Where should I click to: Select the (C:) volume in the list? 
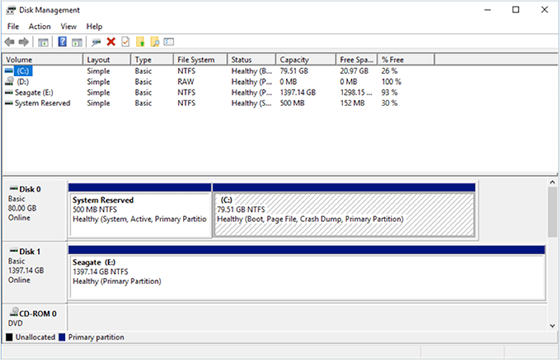(23, 71)
